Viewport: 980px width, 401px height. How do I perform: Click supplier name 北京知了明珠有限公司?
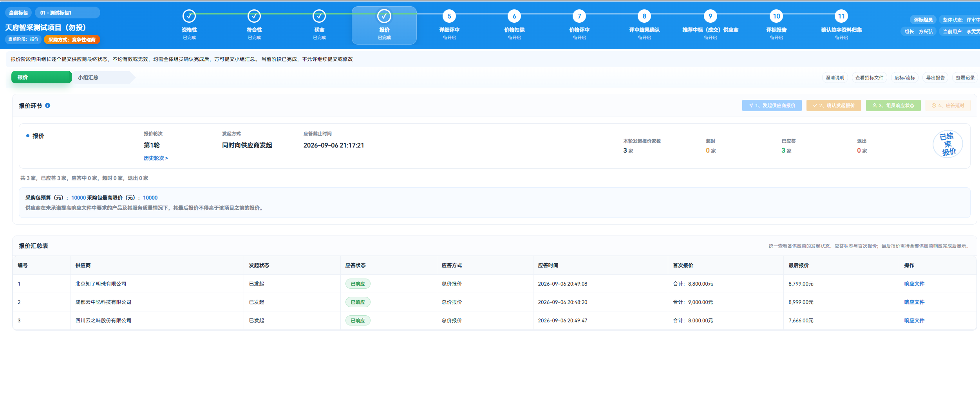coord(101,284)
